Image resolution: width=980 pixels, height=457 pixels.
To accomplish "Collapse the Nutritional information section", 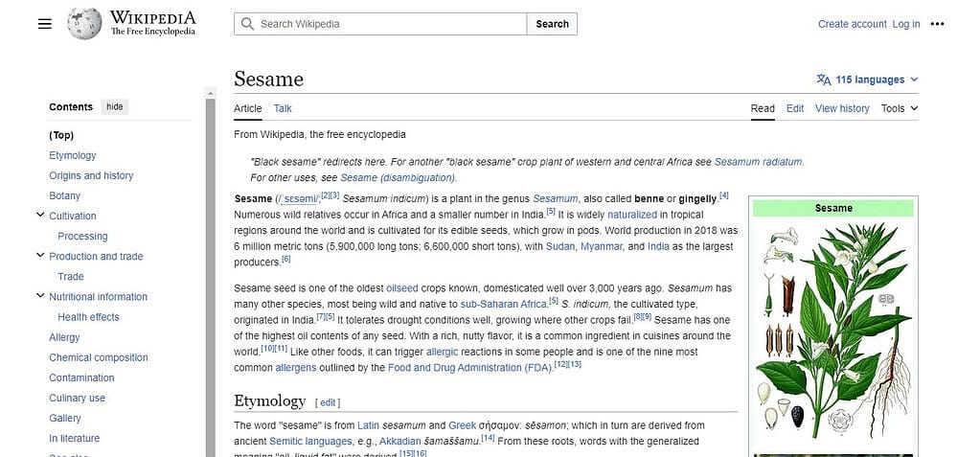I will point(40,296).
